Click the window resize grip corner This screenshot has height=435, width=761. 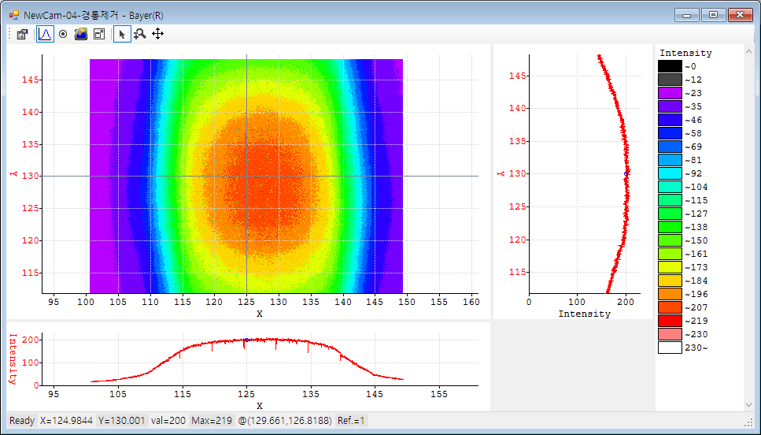pos(749,421)
